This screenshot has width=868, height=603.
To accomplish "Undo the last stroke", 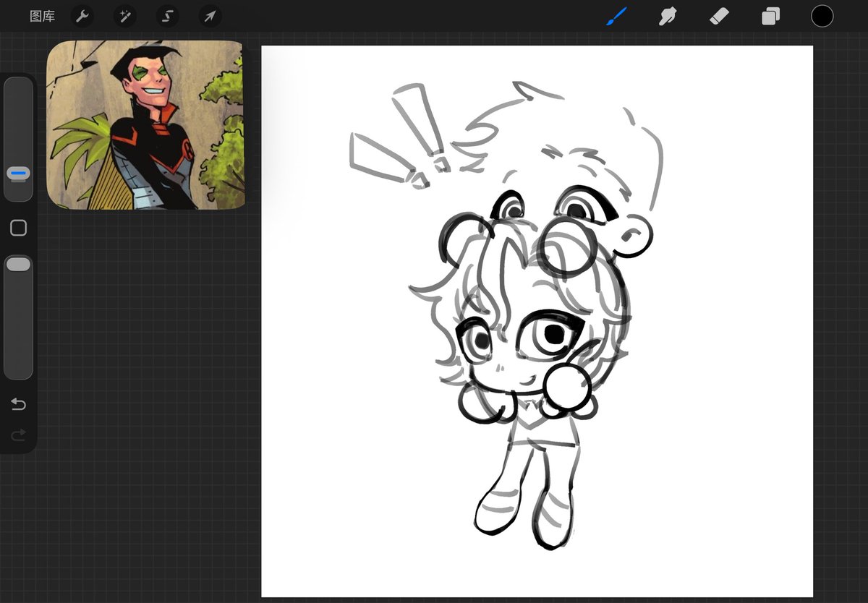I will click(x=18, y=404).
